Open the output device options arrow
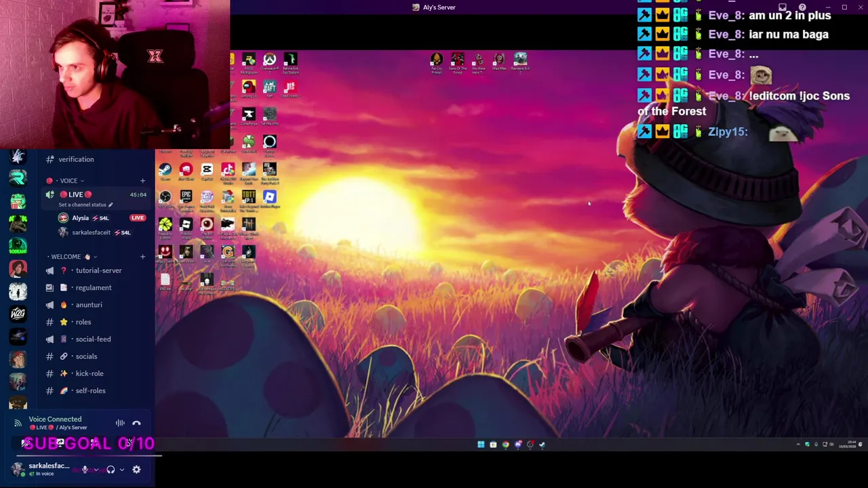The width and height of the screenshot is (868, 488). pyautogui.click(x=122, y=469)
